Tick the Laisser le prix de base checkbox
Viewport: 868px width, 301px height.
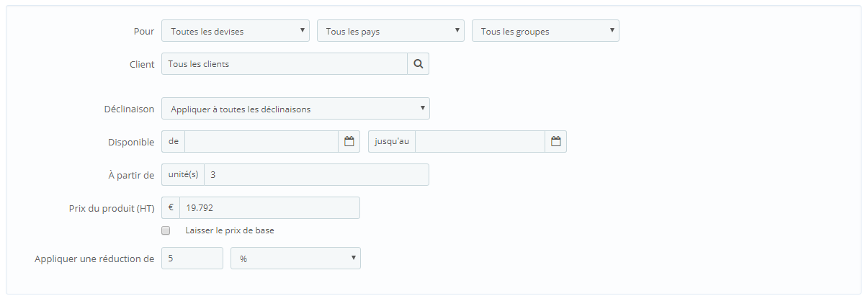(x=166, y=231)
